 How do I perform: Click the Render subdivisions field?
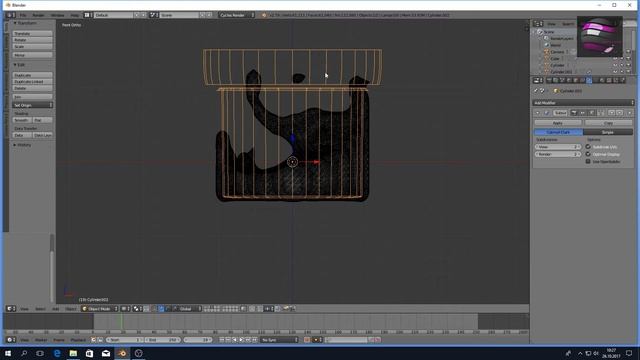(x=558, y=154)
